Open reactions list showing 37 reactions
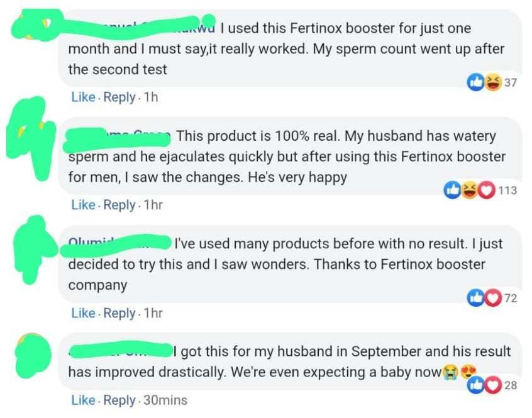The height and width of the screenshot is (418, 532). coord(510,82)
